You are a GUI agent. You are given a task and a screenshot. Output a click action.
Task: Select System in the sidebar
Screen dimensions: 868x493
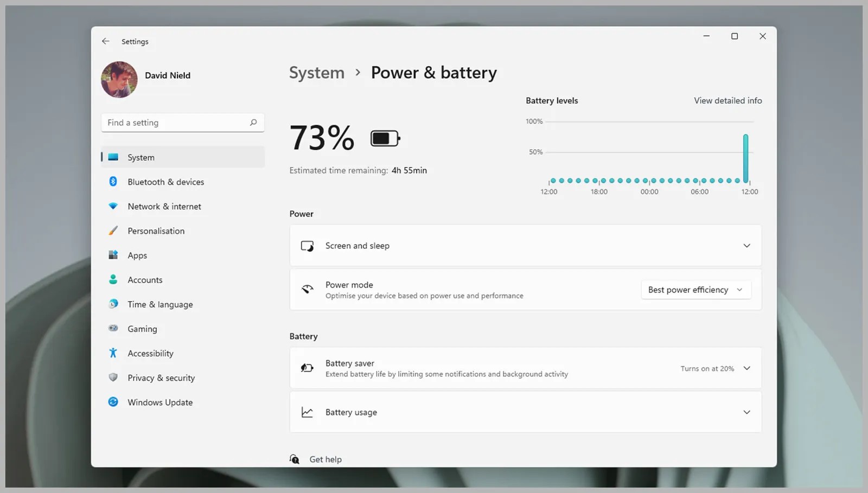141,157
